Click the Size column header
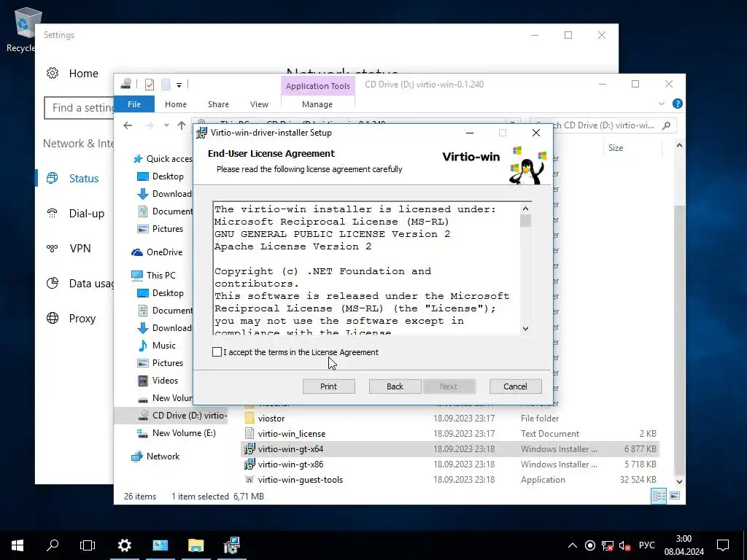The image size is (747, 560). tap(616, 147)
